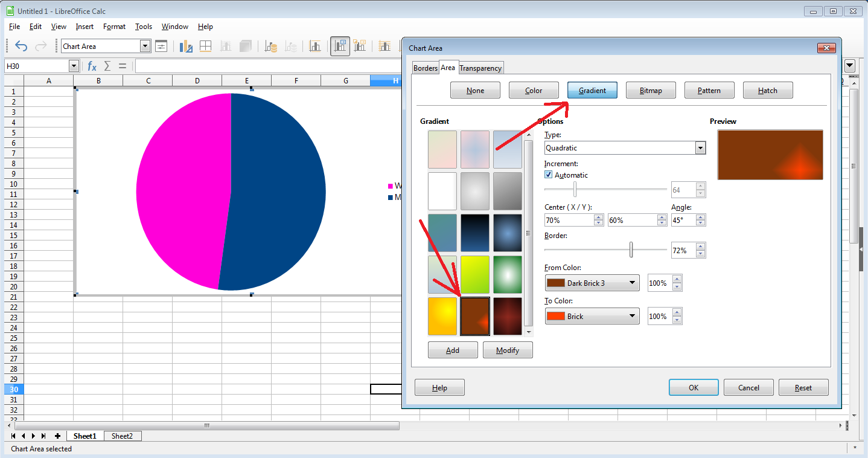Click the Chart Area grid icon
Screen dimensions: 868x458
pos(206,46)
